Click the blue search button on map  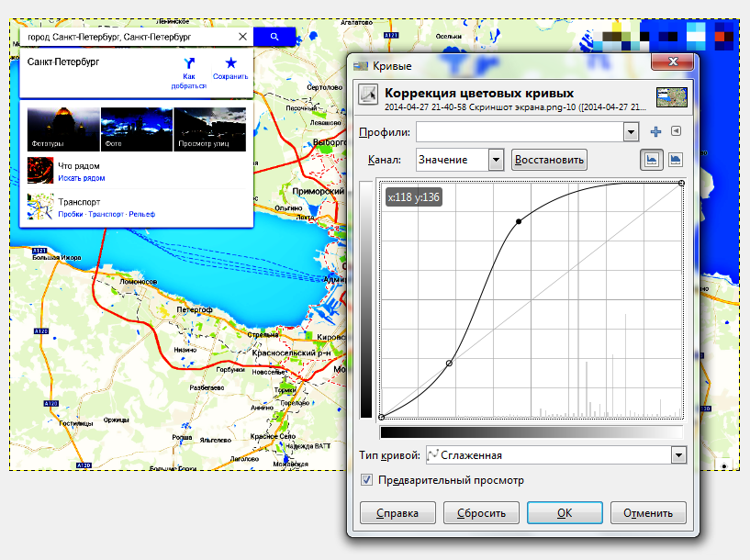pyautogui.click(x=274, y=37)
